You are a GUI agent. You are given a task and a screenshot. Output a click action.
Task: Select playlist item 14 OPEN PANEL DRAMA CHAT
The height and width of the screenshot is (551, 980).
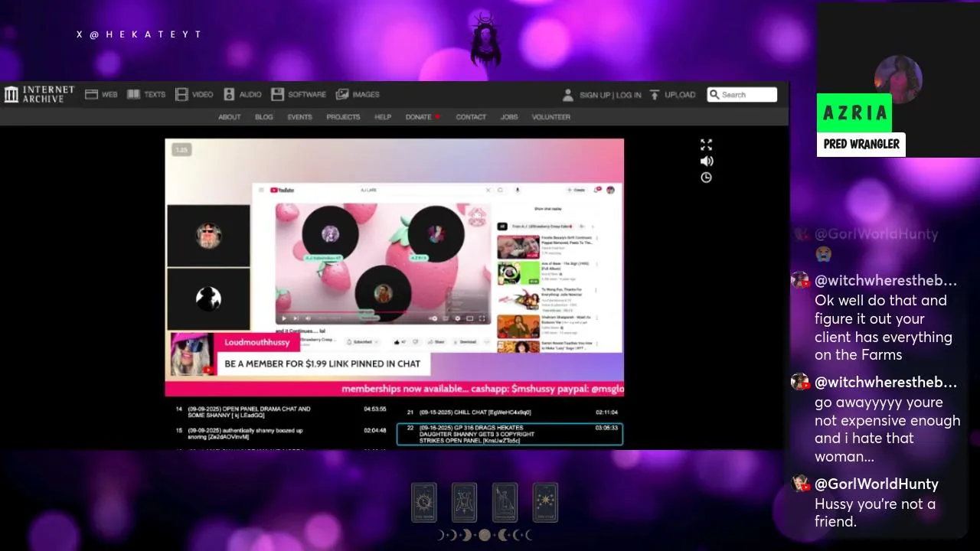[281, 412]
